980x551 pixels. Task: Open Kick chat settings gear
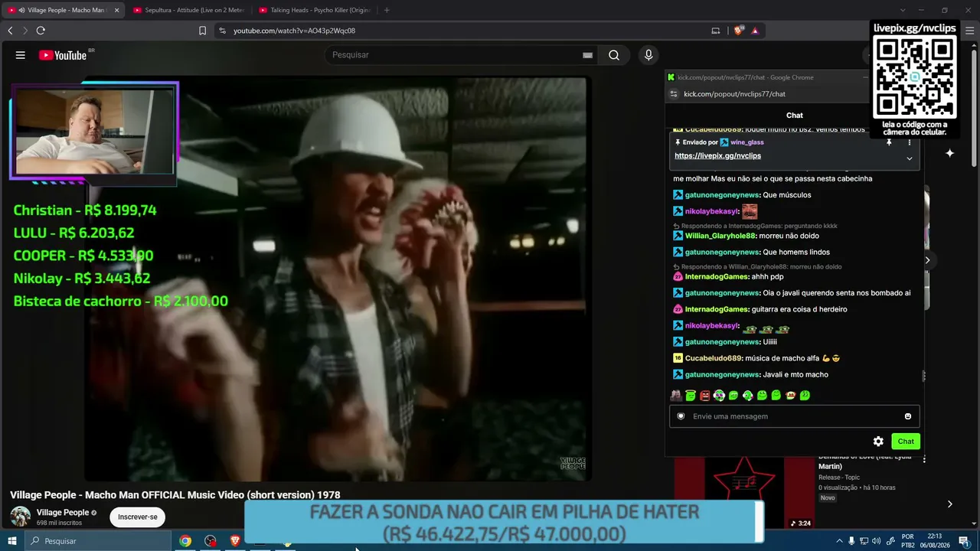click(x=878, y=442)
